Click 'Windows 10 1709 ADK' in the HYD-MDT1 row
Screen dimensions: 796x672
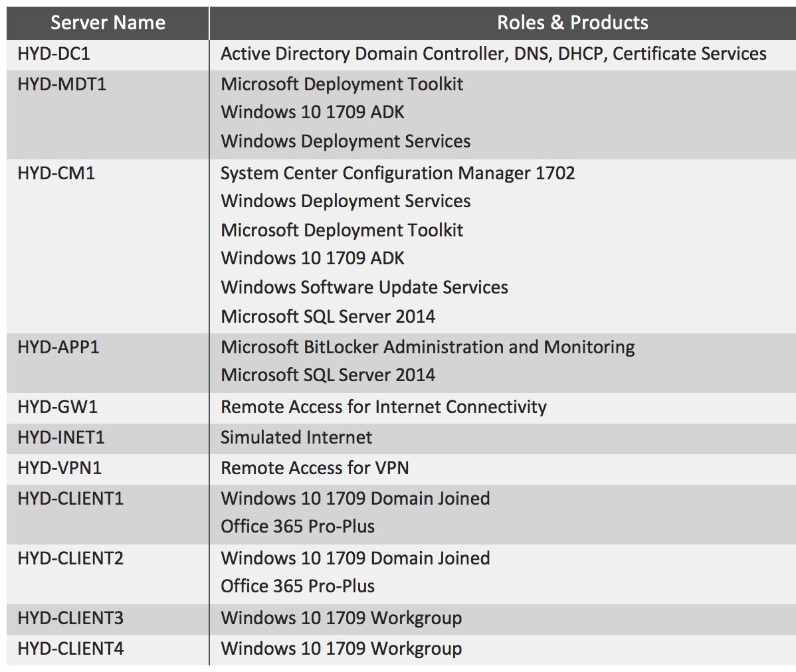pos(312,112)
